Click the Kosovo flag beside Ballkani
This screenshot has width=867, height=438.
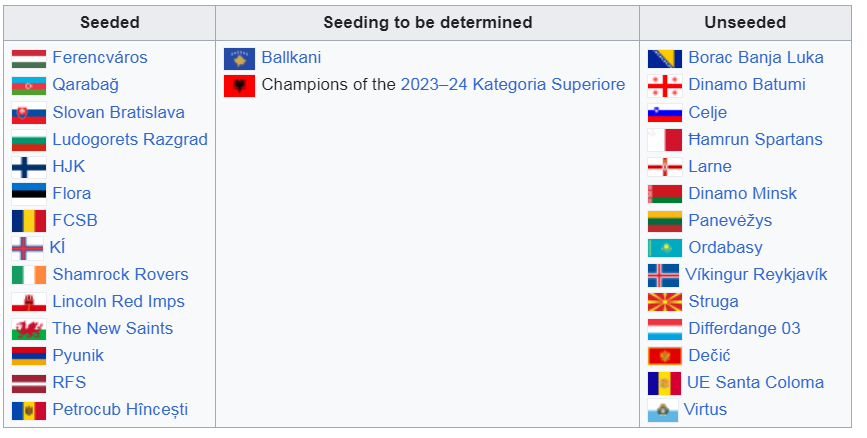(239, 59)
